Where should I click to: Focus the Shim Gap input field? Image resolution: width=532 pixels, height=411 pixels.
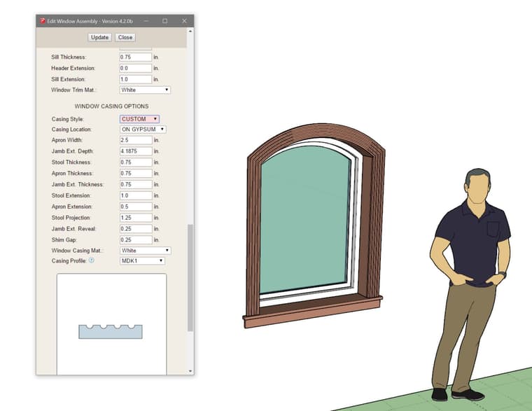135,239
